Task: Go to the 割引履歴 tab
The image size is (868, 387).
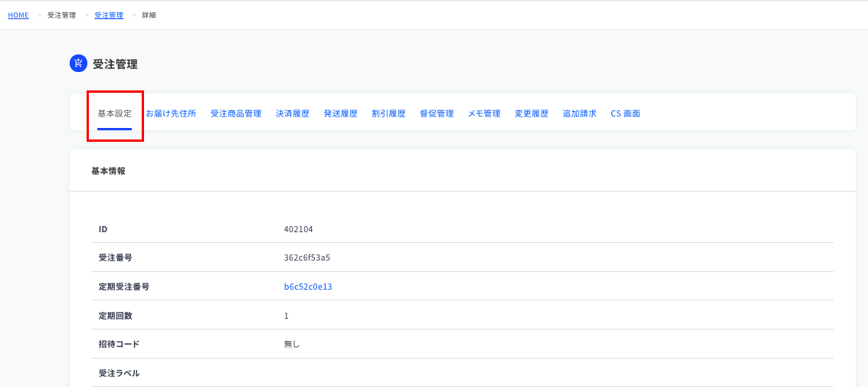Action: [388, 113]
